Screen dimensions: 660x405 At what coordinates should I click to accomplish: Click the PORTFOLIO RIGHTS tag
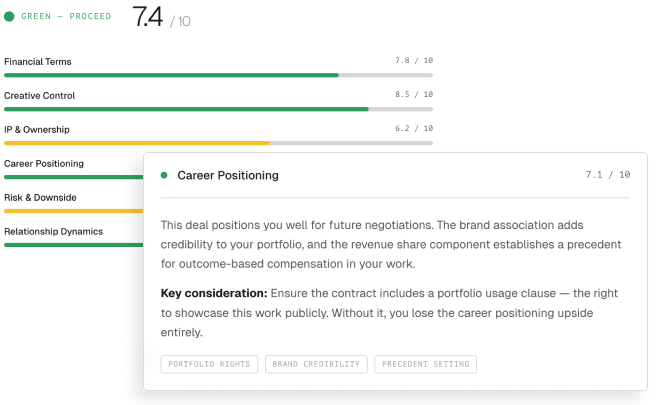click(x=209, y=364)
